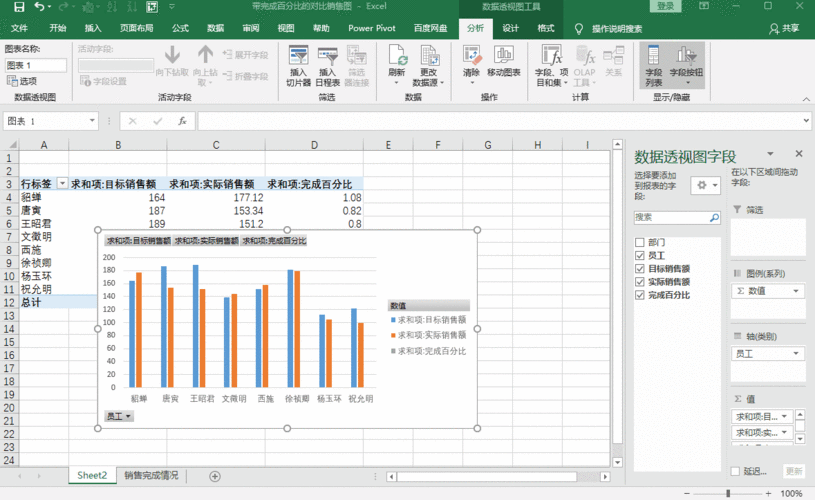Screen dimensions: 815x500
Task: Open the 设计 (Design) ribbon tab
Action: tap(510, 28)
